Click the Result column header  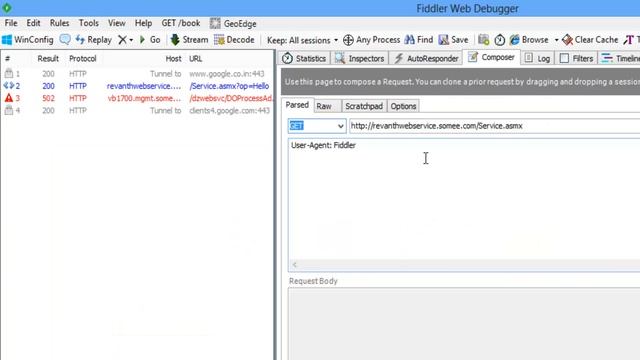tap(48, 58)
